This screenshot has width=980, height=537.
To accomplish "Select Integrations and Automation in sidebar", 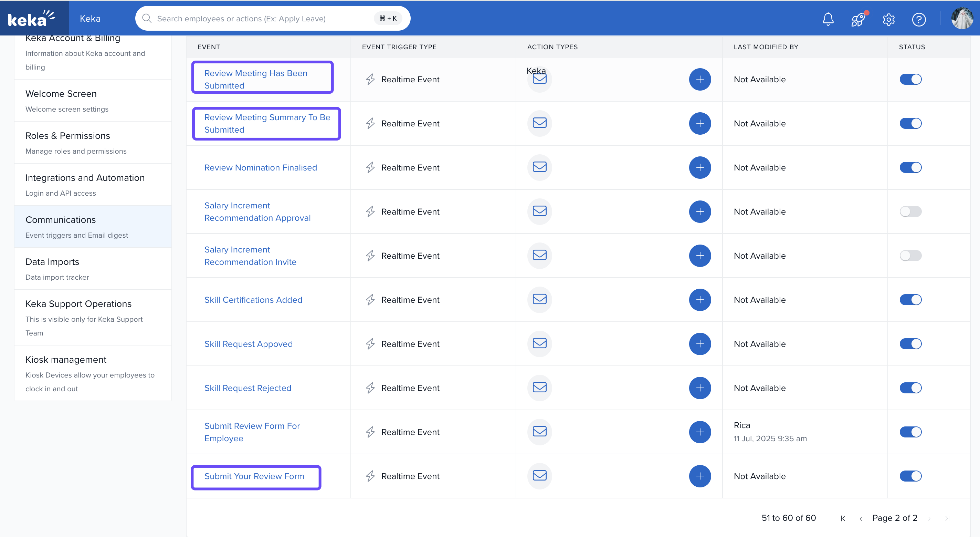I will [85, 178].
